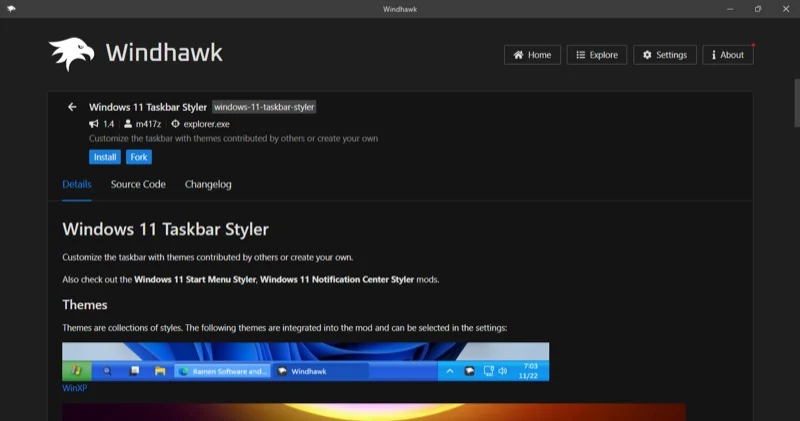The width and height of the screenshot is (800, 421).
Task: Click the Windhawk title bar app icon
Action: (11, 9)
